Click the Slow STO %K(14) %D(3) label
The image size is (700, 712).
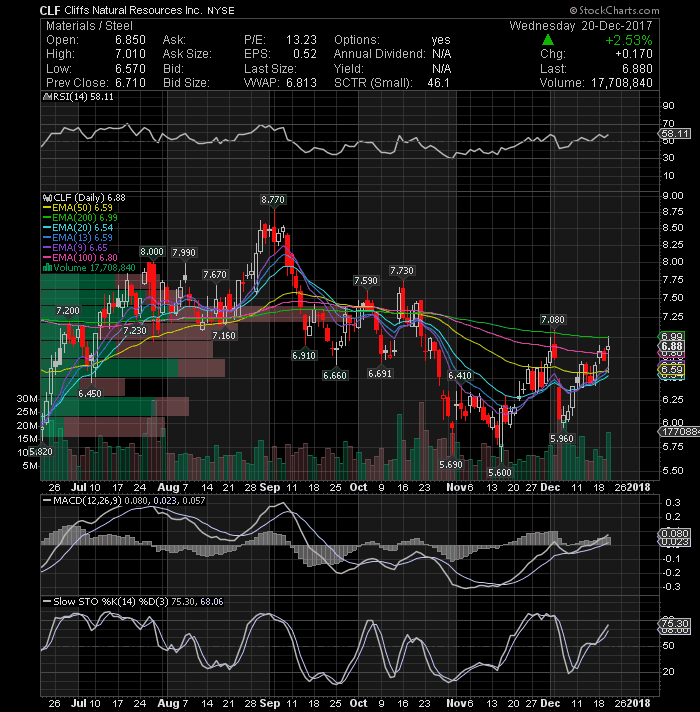coord(133,602)
